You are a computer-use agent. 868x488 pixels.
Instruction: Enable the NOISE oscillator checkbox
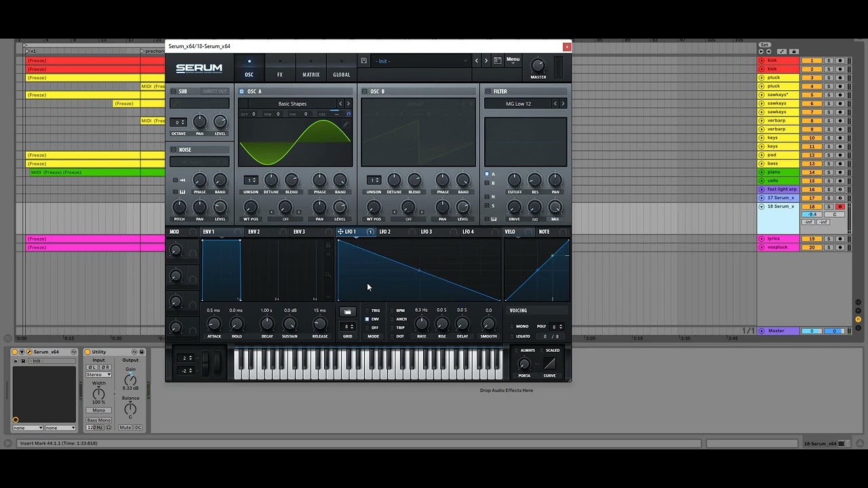click(174, 150)
